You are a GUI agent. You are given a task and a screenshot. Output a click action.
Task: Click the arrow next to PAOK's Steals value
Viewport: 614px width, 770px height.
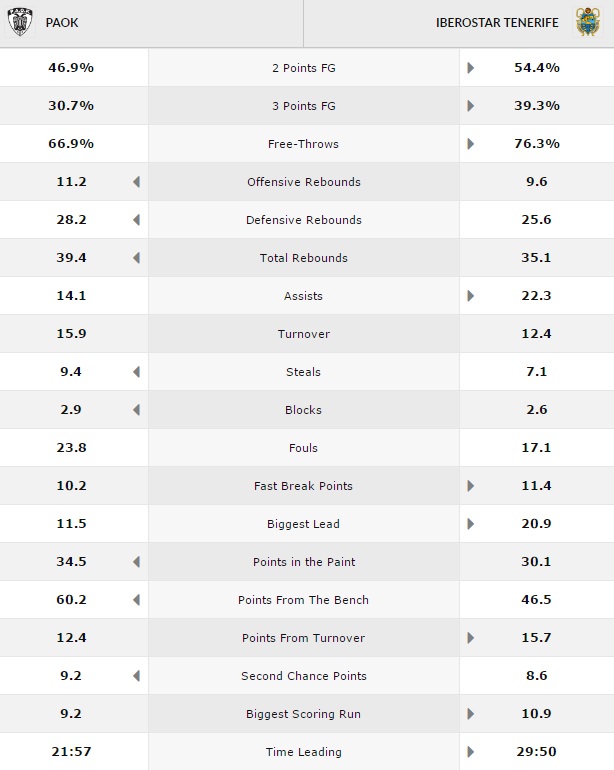[136, 372]
